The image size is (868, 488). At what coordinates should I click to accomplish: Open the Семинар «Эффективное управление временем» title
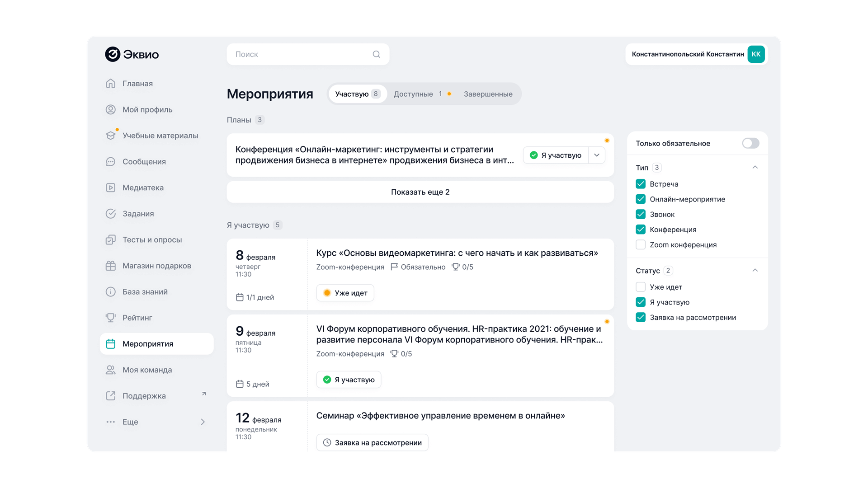coord(441,416)
